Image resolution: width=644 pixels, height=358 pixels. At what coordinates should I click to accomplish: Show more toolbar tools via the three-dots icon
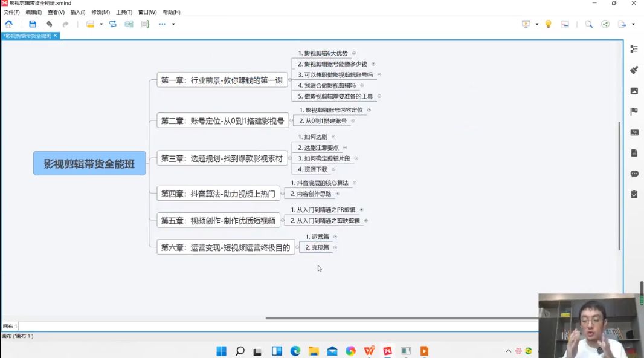pyautogui.click(x=163, y=24)
